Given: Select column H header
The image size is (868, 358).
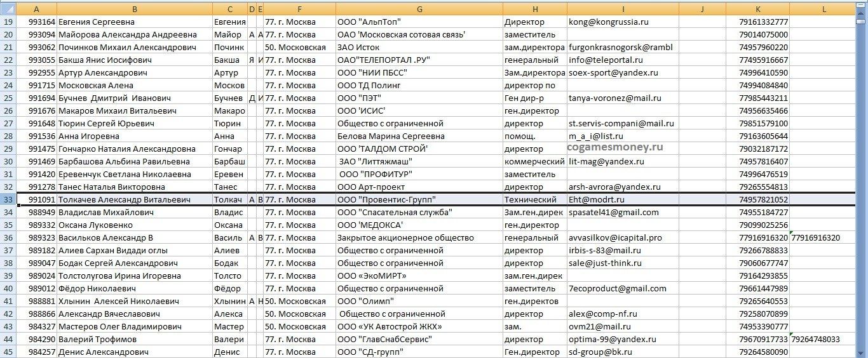Looking at the screenshot, I should tap(534, 8).
